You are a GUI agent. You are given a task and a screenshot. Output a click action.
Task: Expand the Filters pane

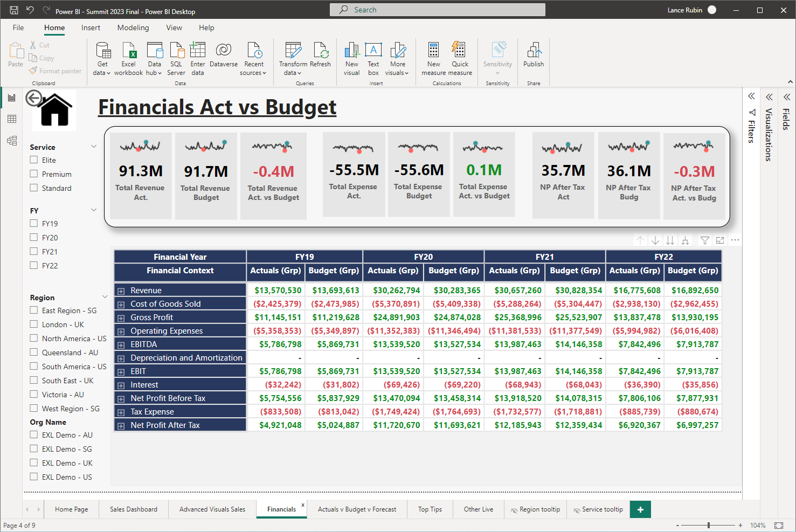[751, 96]
